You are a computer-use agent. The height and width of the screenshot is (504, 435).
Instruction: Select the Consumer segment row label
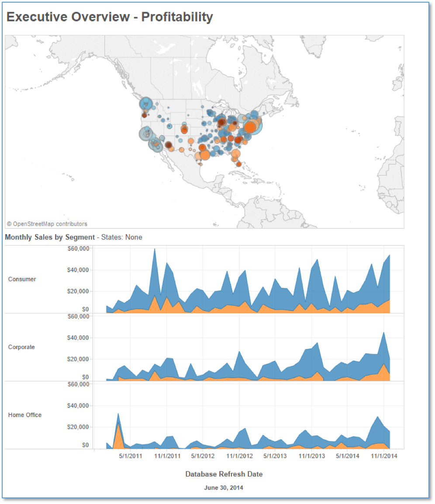coord(22,279)
